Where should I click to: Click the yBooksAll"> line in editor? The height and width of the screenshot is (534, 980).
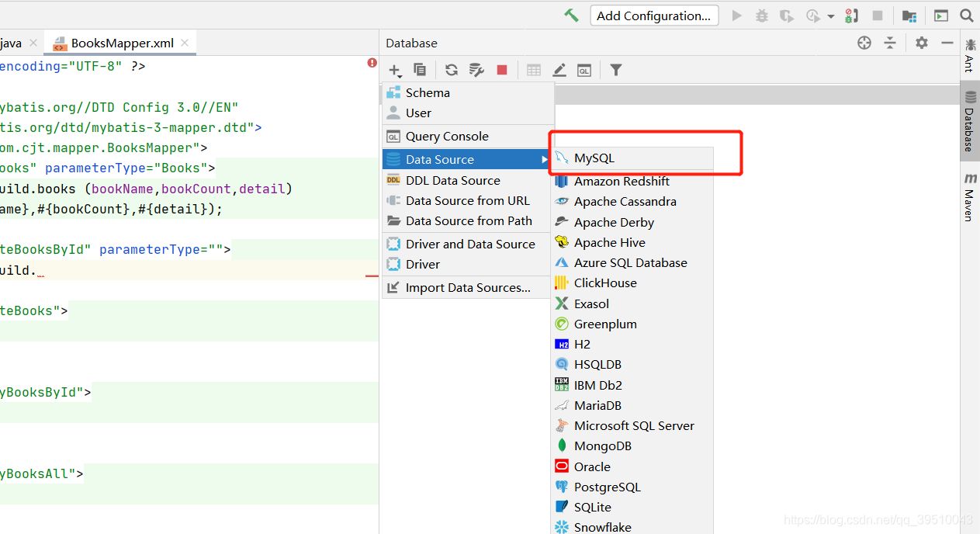coord(41,473)
